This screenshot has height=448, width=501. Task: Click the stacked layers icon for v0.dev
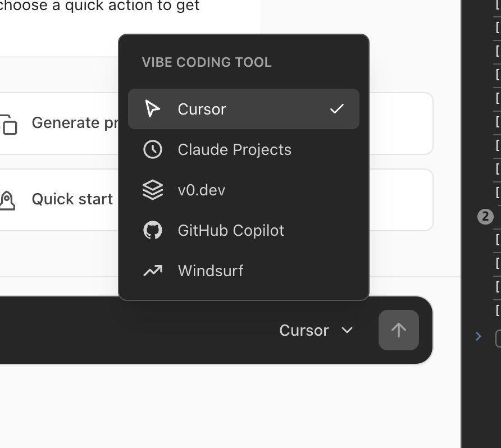point(152,190)
